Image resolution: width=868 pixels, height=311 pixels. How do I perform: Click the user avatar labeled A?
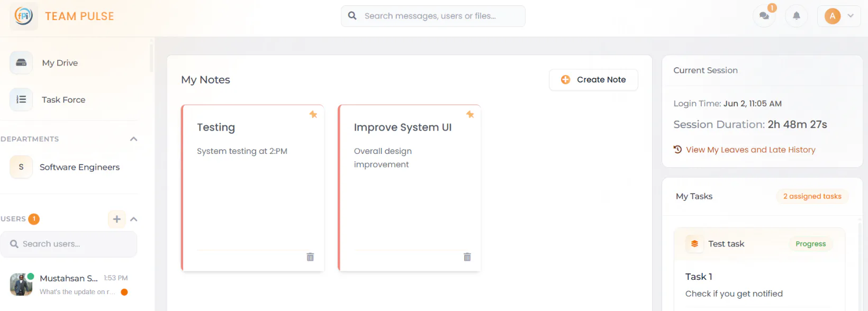[x=832, y=16]
